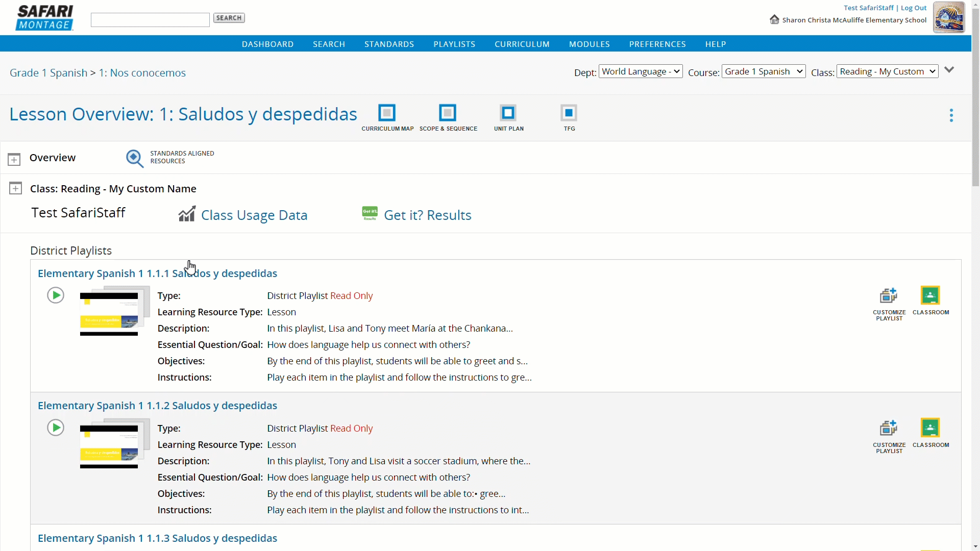The width and height of the screenshot is (980, 551).
Task: Open the Dept dropdown
Action: (x=641, y=71)
